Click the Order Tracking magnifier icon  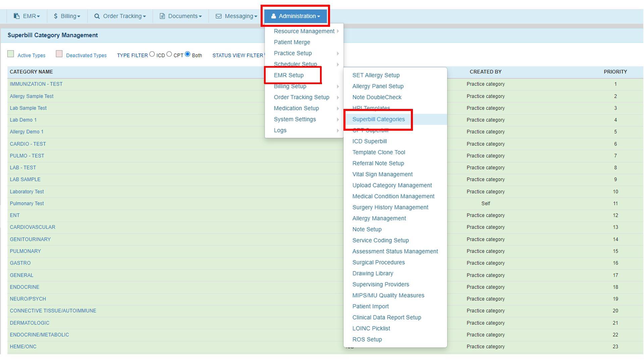[x=97, y=16]
